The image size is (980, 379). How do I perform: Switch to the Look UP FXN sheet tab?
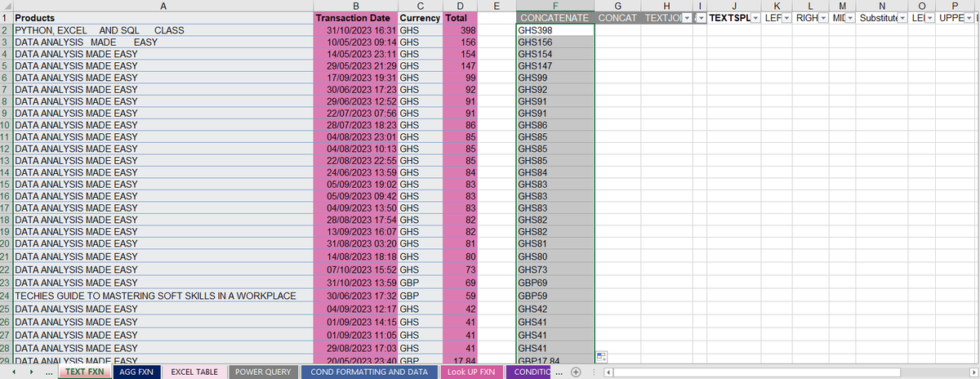(x=472, y=372)
